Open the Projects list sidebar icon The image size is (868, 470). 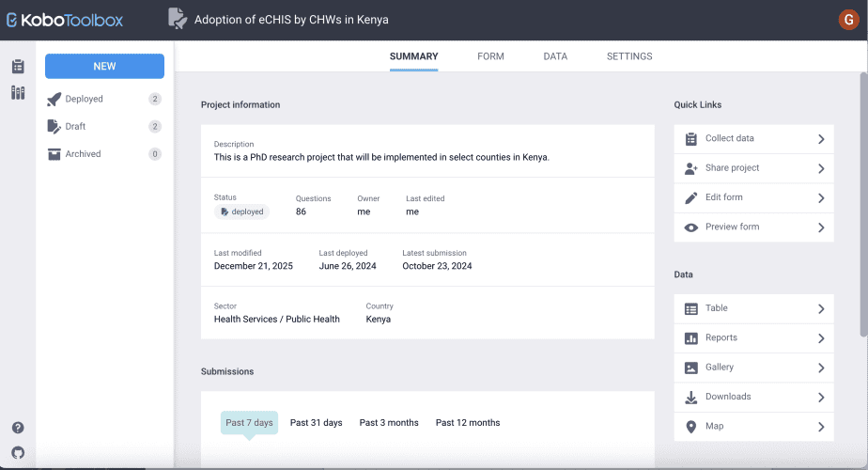click(18, 67)
